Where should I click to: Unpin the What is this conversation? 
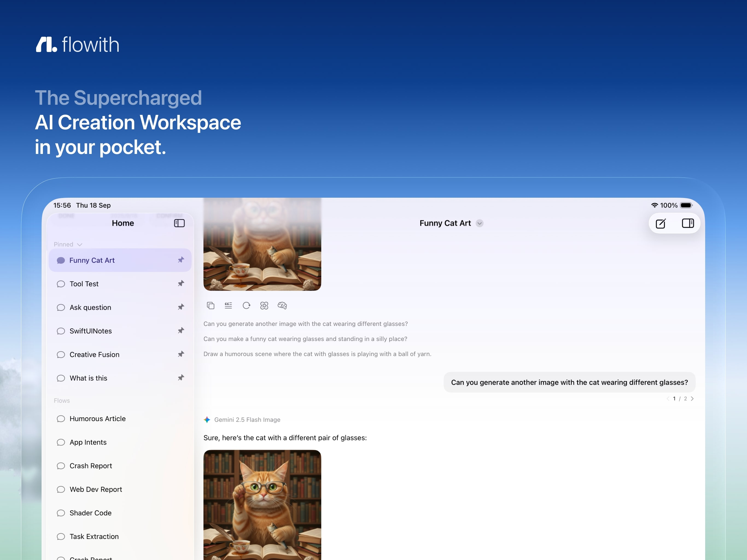pyautogui.click(x=181, y=378)
